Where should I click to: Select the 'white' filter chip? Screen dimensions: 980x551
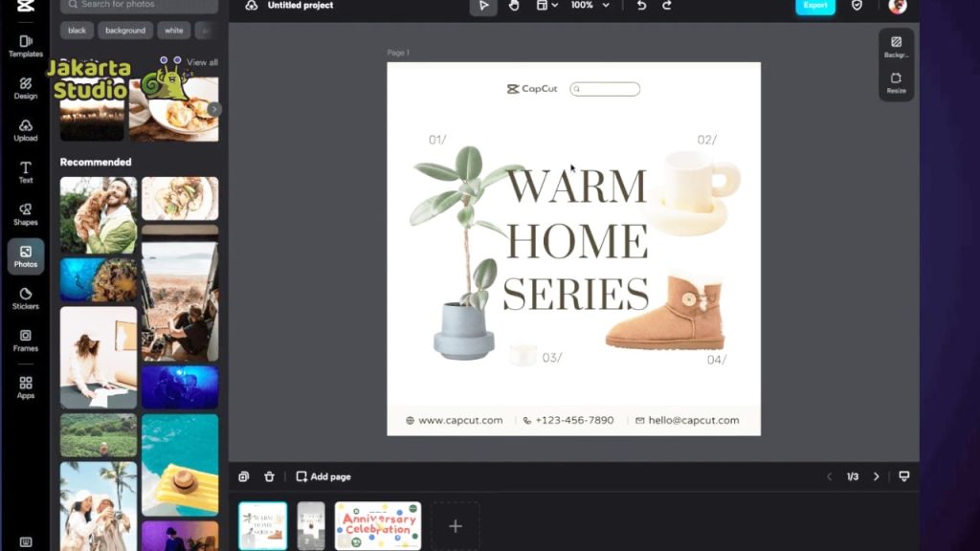[x=173, y=30]
